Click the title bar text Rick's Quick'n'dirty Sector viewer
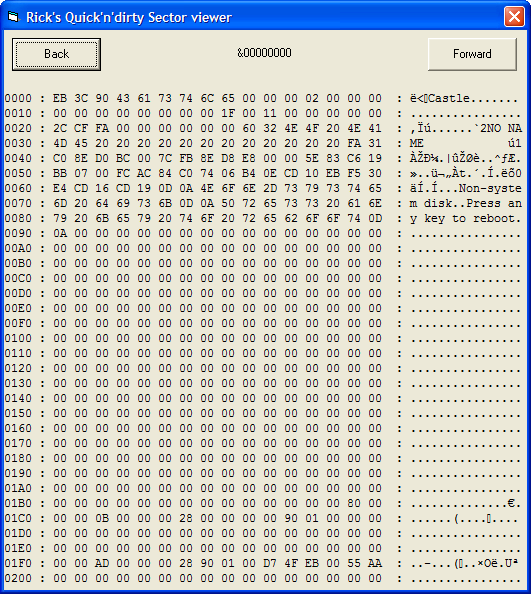 (129, 17)
